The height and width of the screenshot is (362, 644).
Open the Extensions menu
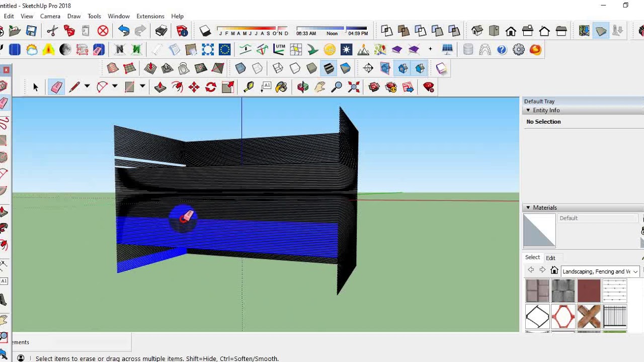[x=150, y=16]
